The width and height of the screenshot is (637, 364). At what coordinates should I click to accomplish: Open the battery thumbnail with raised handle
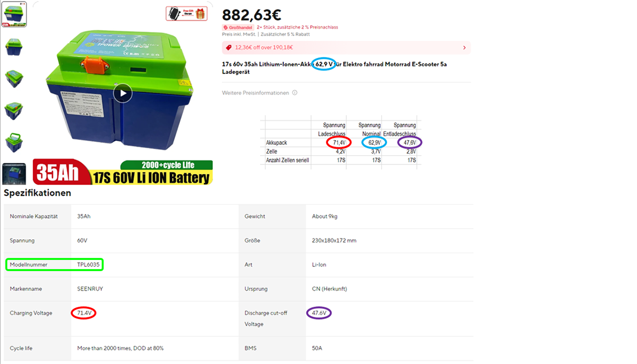point(14,142)
